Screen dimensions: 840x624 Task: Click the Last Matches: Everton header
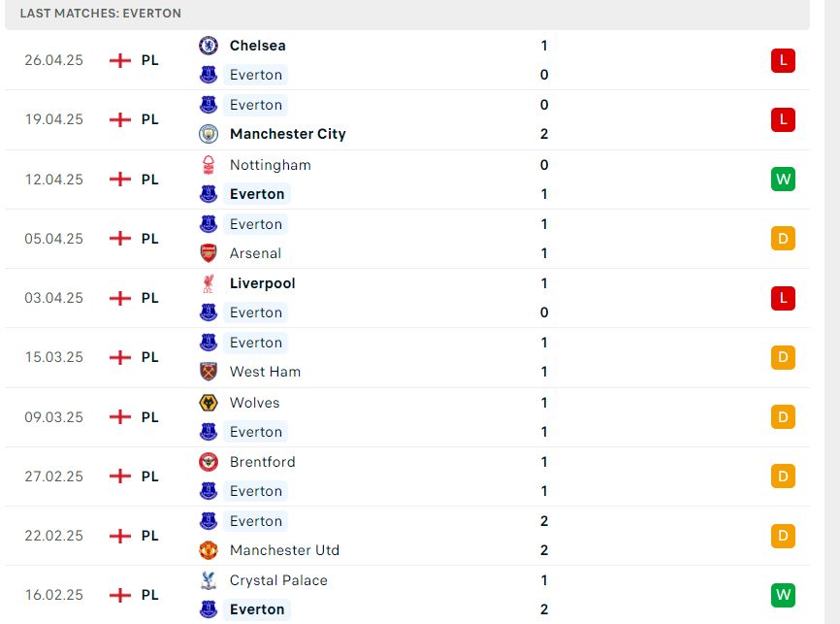click(101, 14)
